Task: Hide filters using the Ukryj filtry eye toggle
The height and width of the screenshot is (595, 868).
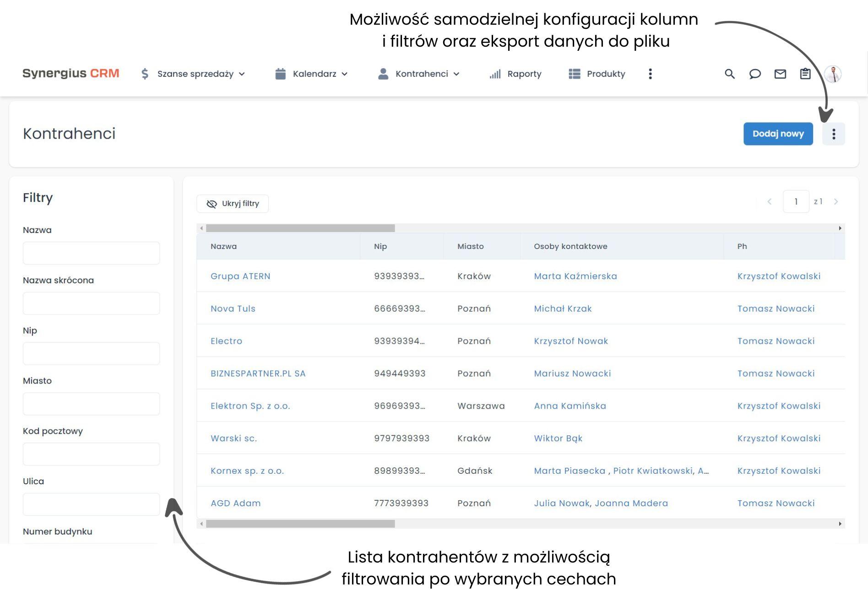Action: [x=232, y=203]
